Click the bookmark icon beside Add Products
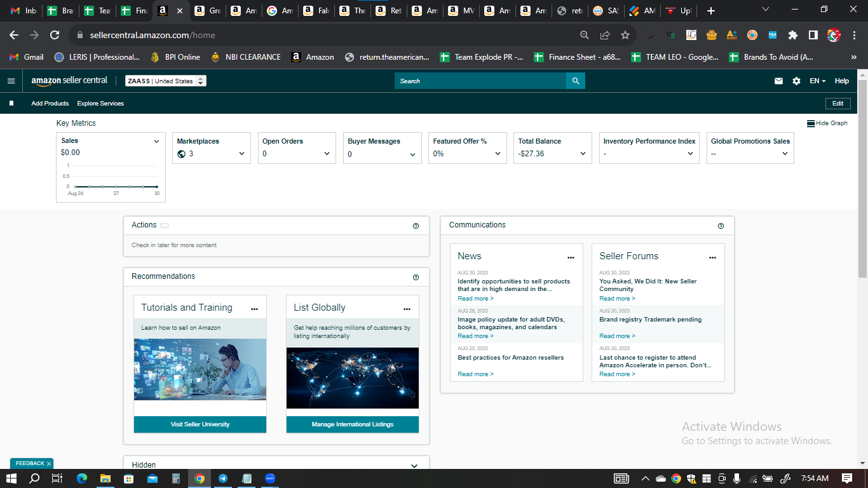Viewport: 868px width, 488px height. 11,103
